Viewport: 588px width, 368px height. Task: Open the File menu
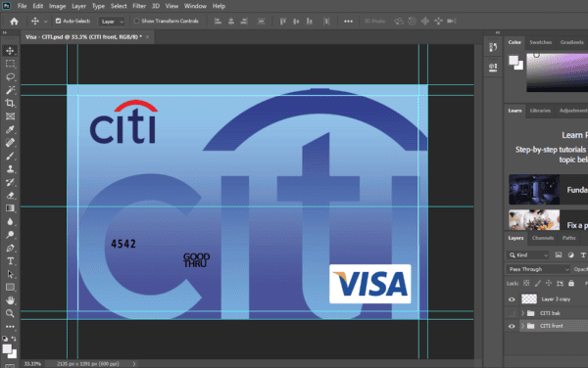tap(23, 6)
